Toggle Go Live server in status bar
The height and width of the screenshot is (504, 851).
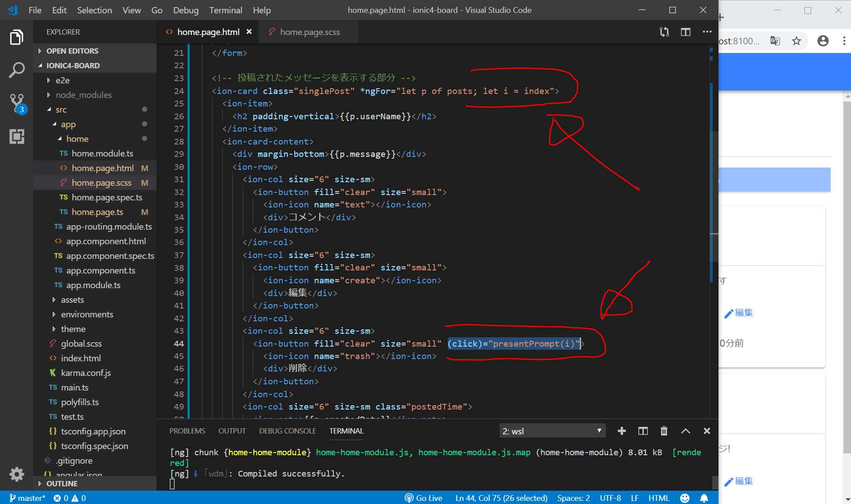(423, 498)
